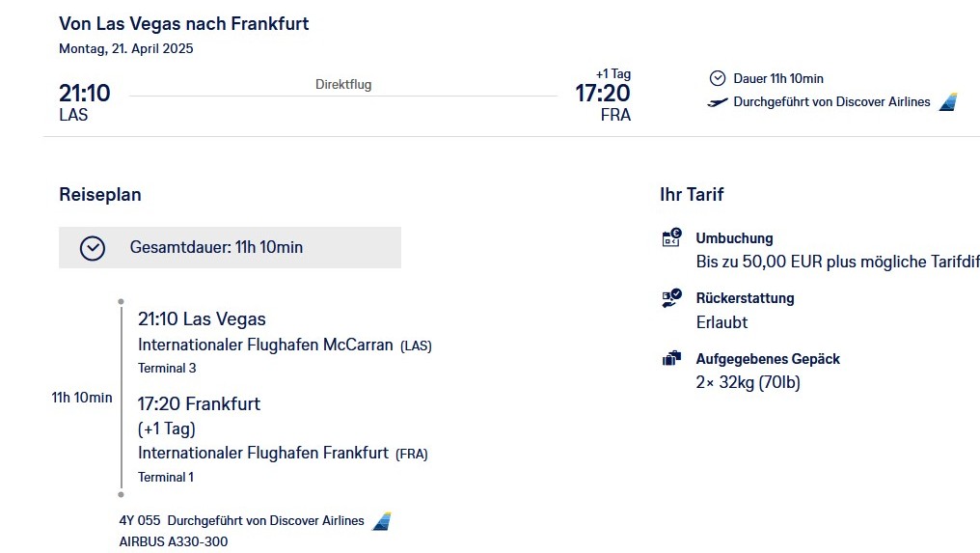The height and width of the screenshot is (553, 980).
Task: Click the Umbuchung rebooking calendar icon
Action: [672, 237]
